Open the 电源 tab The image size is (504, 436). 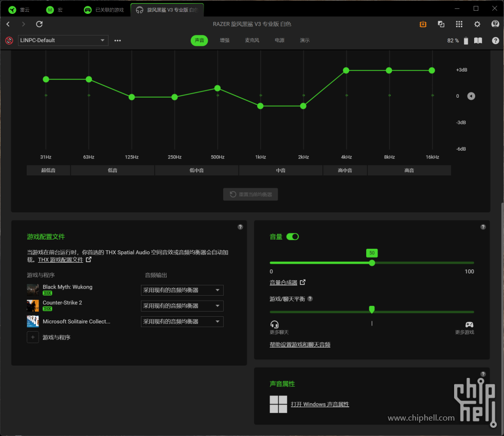point(280,41)
